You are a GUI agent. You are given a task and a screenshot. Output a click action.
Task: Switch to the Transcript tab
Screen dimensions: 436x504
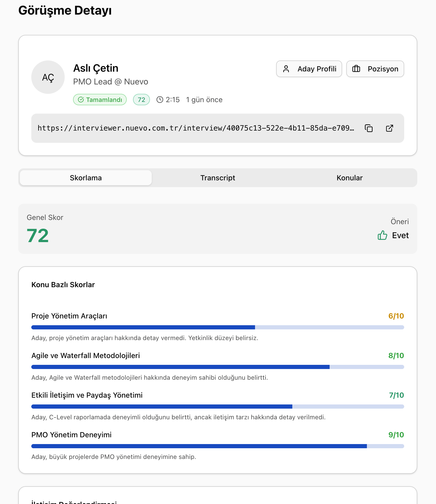coord(217,178)
